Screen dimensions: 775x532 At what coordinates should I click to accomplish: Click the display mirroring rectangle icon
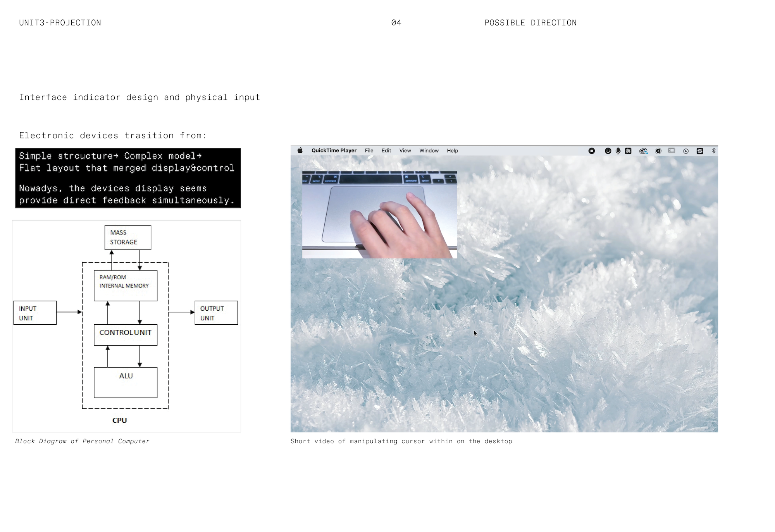(x=672, y=151)
